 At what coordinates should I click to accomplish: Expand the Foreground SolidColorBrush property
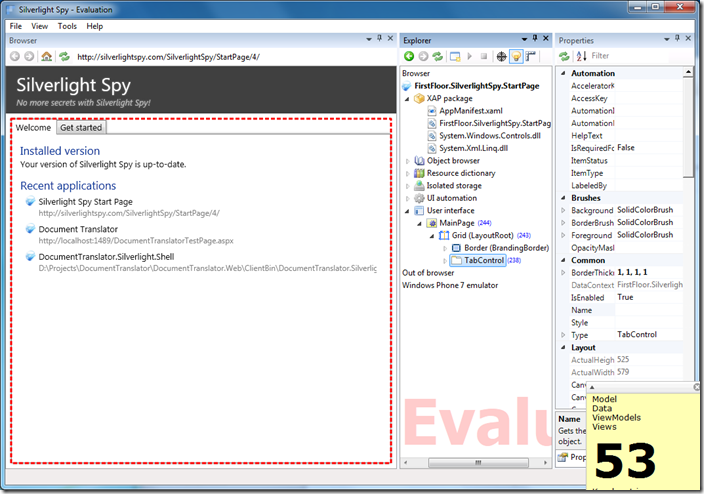coord(563,235)
